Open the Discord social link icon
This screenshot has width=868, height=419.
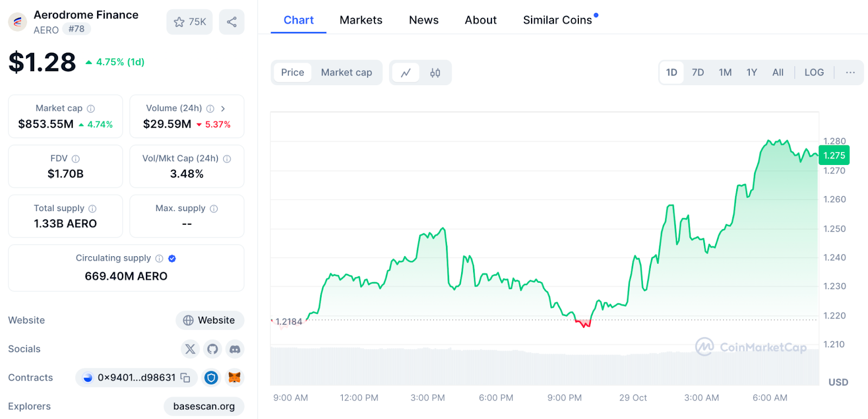(x=235, y=349)
